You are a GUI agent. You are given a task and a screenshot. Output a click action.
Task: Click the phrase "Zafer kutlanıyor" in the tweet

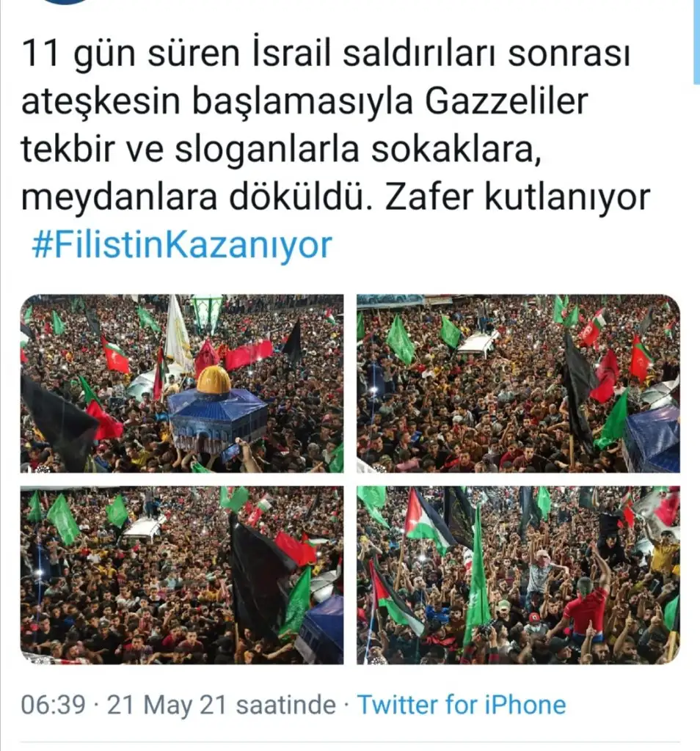(x=517, y=197)
